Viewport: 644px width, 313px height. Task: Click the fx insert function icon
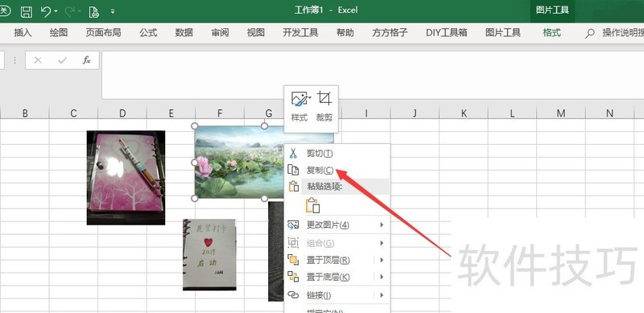(86, 60)
